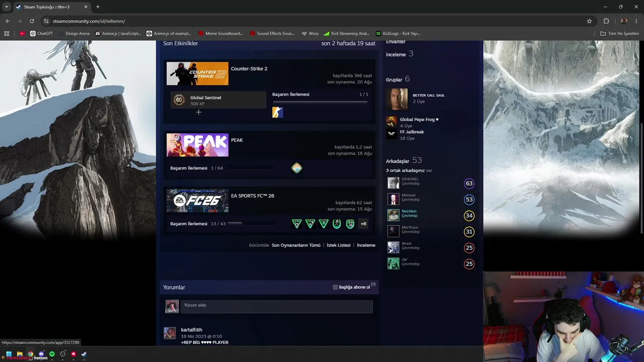Image resolution: width=644 pixels, height=362 pixels.
Task: Click the fourth EA SPORTS FC 26 achievement icon
Action: pyautogui.click(x=337, y=224)
